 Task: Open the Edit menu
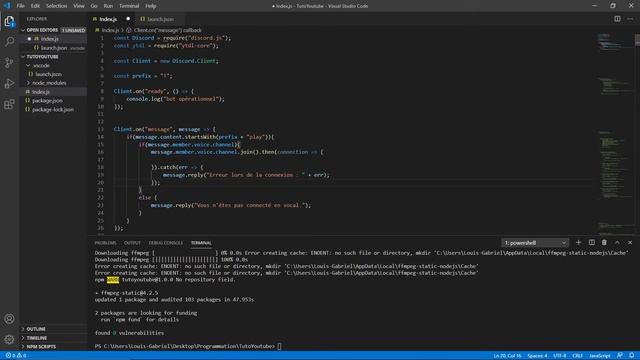pyautogui.click(x=35, y=6)
